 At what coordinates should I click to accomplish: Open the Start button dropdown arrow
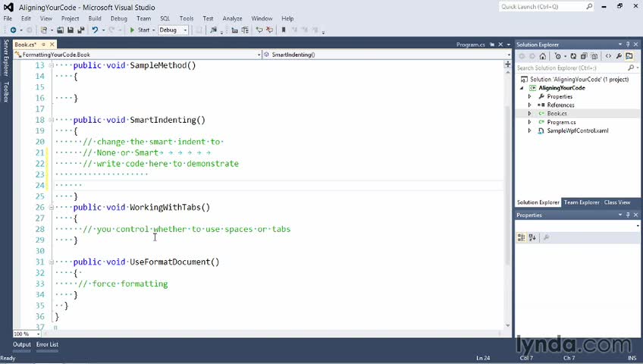pyautogui.click(x=154, y=30)
